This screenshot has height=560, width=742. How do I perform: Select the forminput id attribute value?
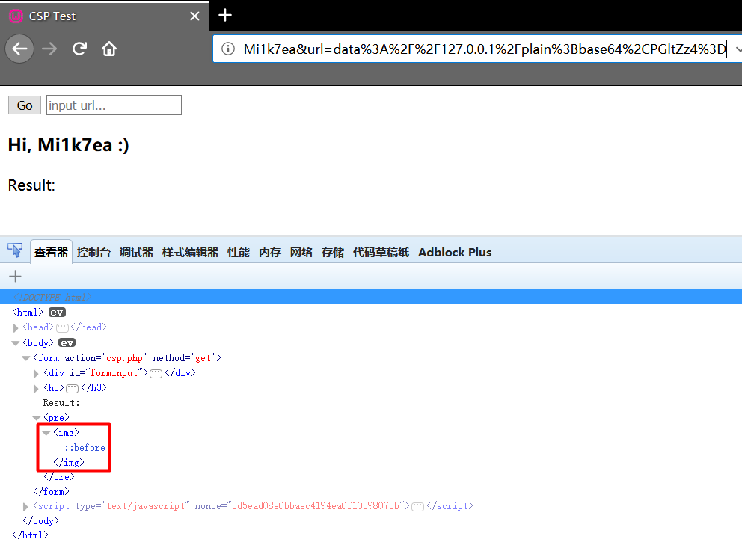pos(114,372)
